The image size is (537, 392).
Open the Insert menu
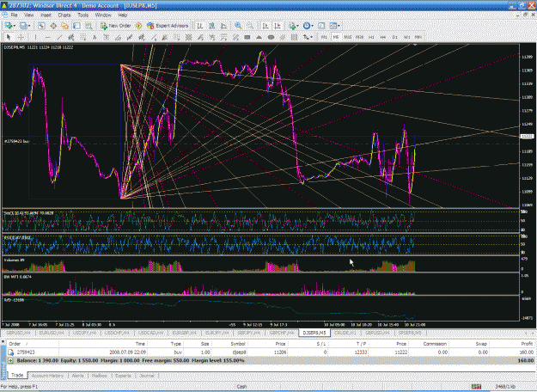(46, 15)
